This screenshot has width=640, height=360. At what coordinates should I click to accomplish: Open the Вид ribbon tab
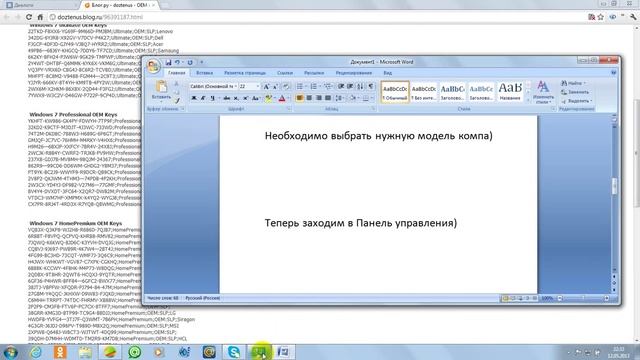tap(388, 73)
